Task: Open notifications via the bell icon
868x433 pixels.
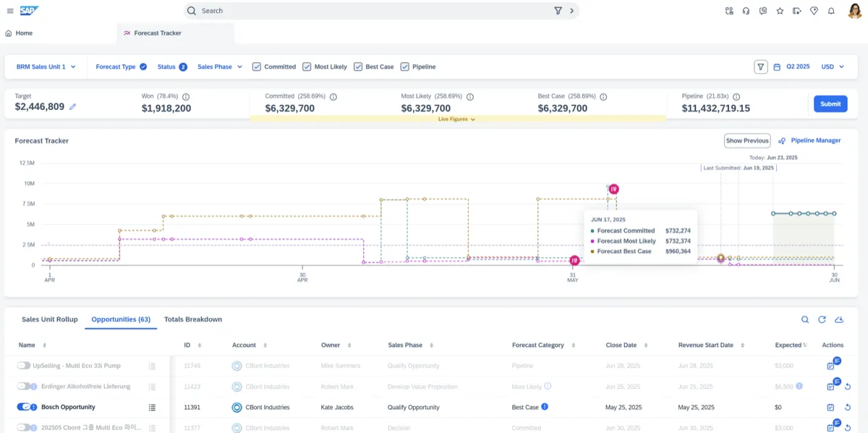Action: (830, 11)
